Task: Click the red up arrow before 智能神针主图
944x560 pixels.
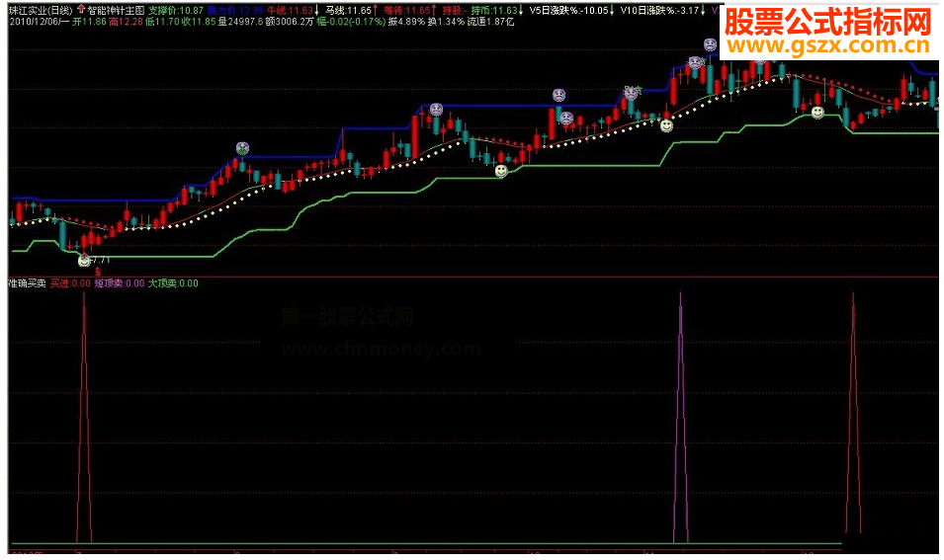Action: coord(81,10)
